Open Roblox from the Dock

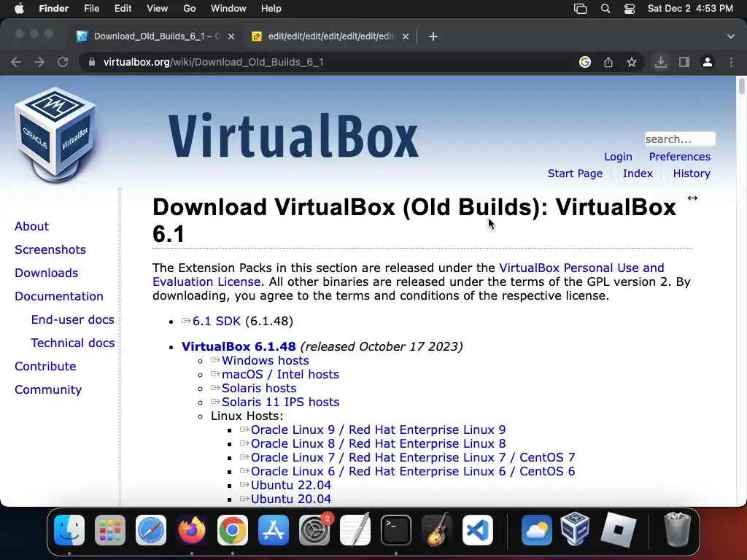click(x=618, y=530)
